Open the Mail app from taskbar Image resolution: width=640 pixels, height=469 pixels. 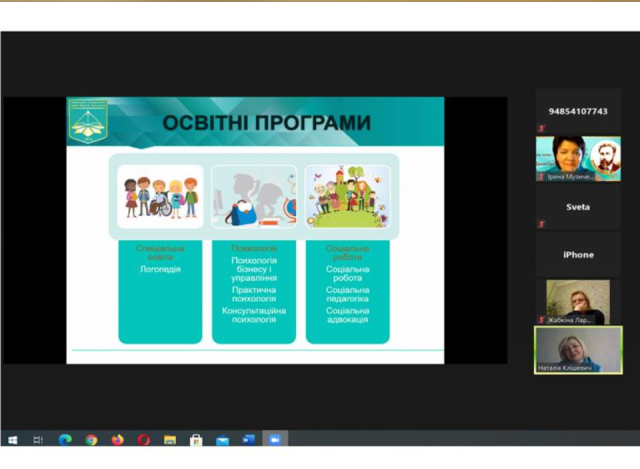[222, 439]
